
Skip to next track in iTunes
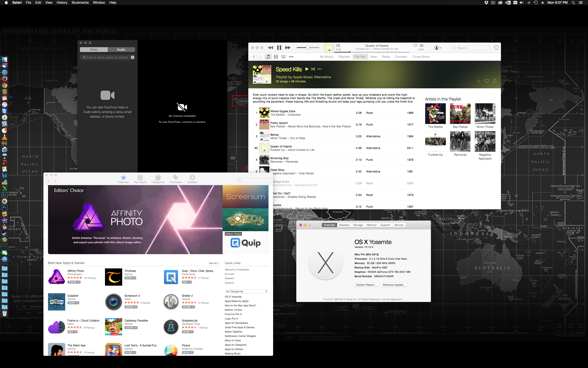pyautogui.click(x=288, y=48)
